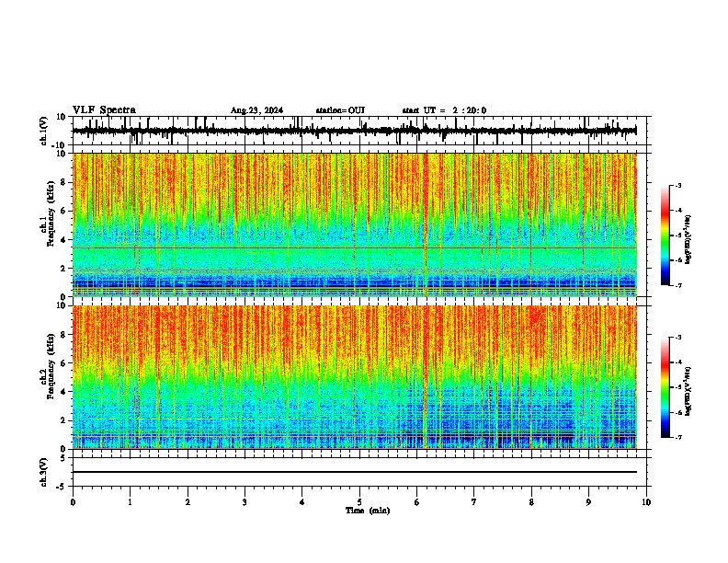Click tick label "7" on the Time axis
This screenshot has width=728, height=563.
coord(474,502)
